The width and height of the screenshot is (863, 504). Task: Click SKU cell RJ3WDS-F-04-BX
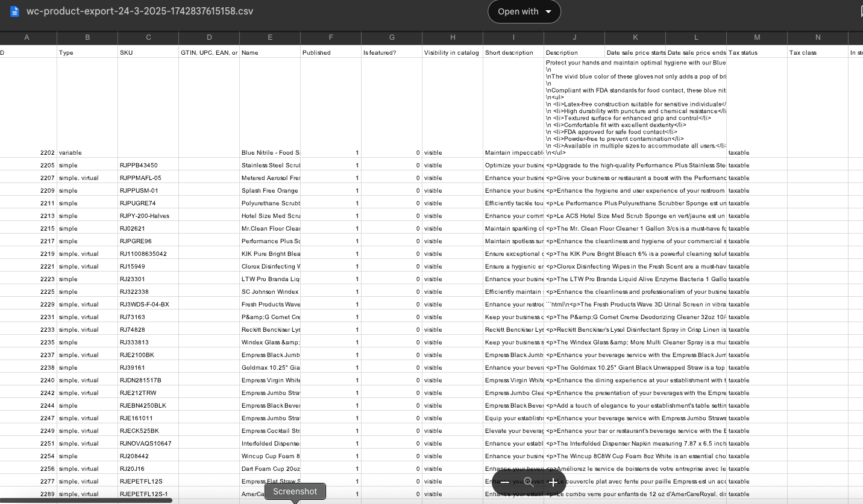coord(148,304)
